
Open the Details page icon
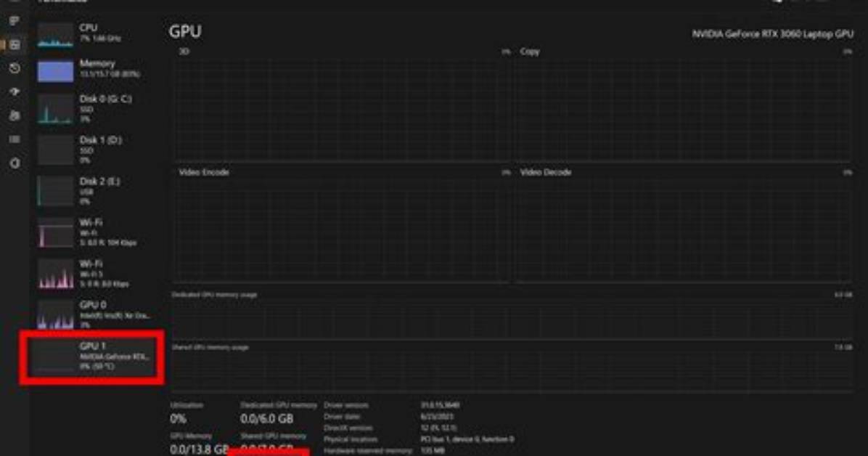(x=15, y=139)
